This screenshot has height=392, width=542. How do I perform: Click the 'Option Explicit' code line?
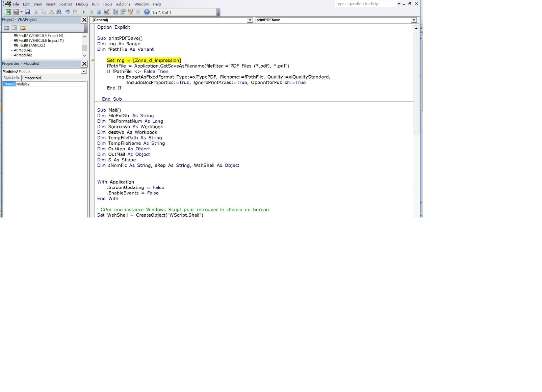tap(113, 27)
